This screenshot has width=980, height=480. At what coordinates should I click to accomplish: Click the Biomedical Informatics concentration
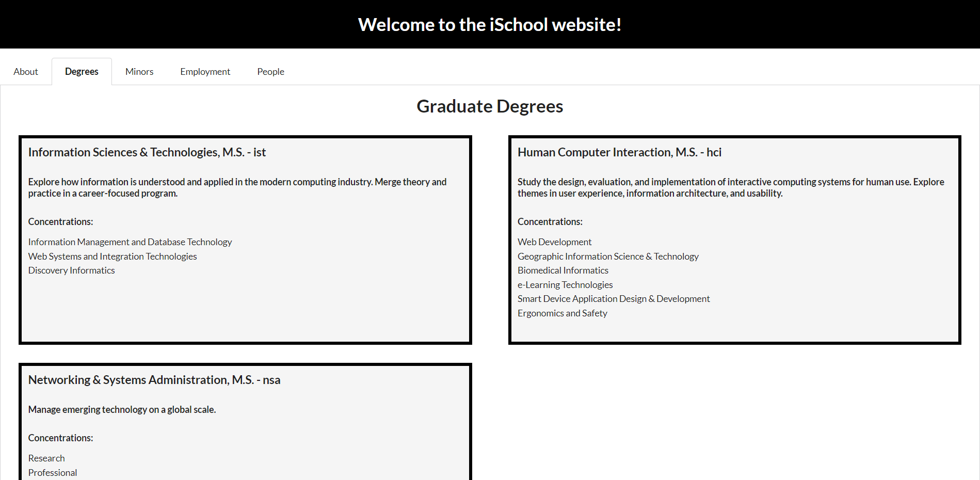pyautogui.click(x=563, y=270)
